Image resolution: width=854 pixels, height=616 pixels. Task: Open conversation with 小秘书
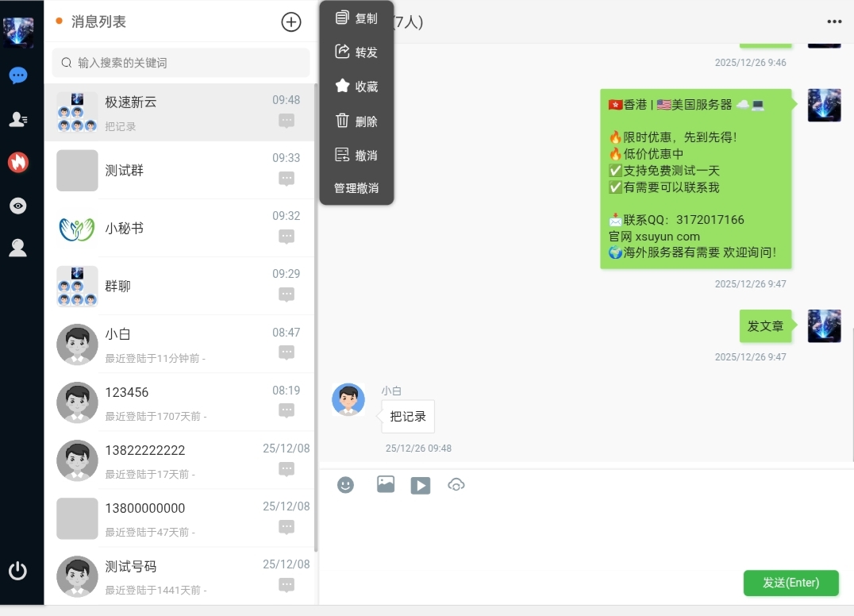(180, 228)
